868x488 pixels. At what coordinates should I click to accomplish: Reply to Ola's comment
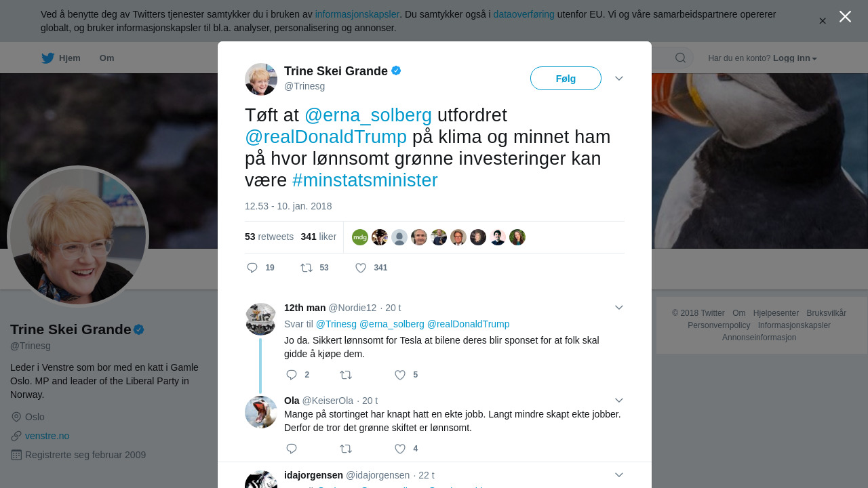[x=292, y=449]
